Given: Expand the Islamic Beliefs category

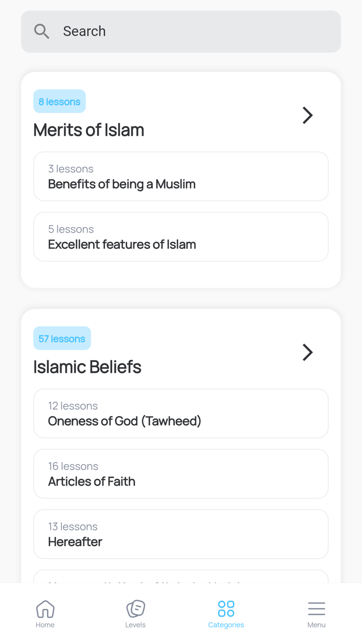Looking at the screenshot, I should (x=307, y=353).
